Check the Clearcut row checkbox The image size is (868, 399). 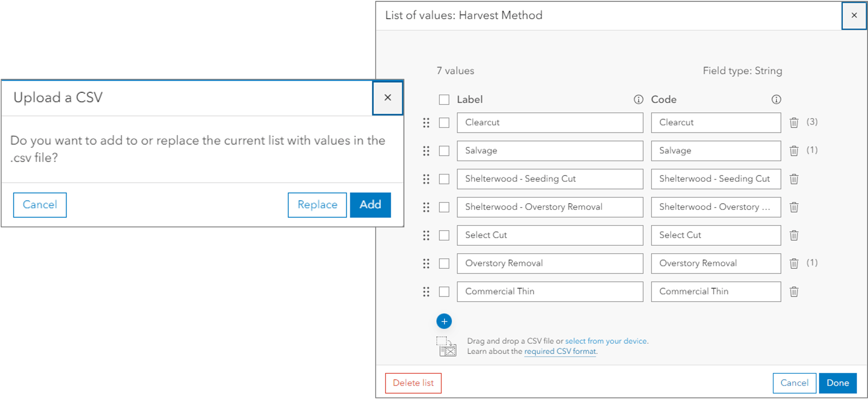tap(444, 123)
